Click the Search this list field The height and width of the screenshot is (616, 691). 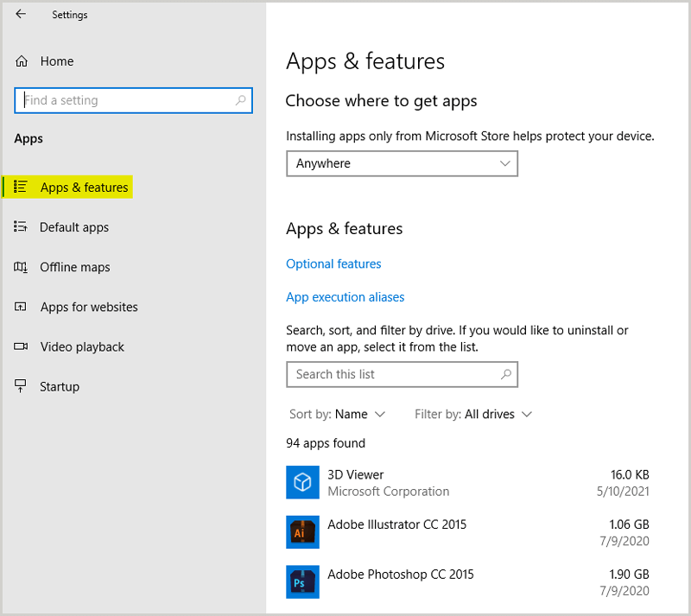[393, 374]
